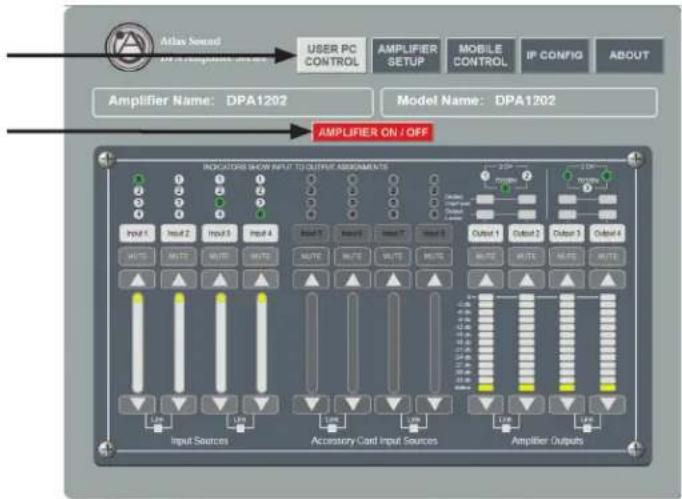Click the down arrow under Input 6 fader
The width and height of the screenshot is (682, 499).
(x=352, y=405)
